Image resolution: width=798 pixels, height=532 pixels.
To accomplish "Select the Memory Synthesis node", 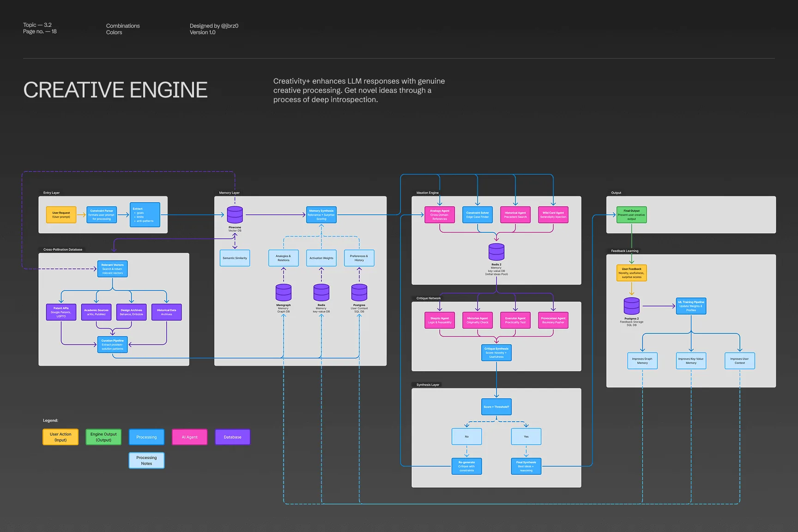I will coord(321,215).
